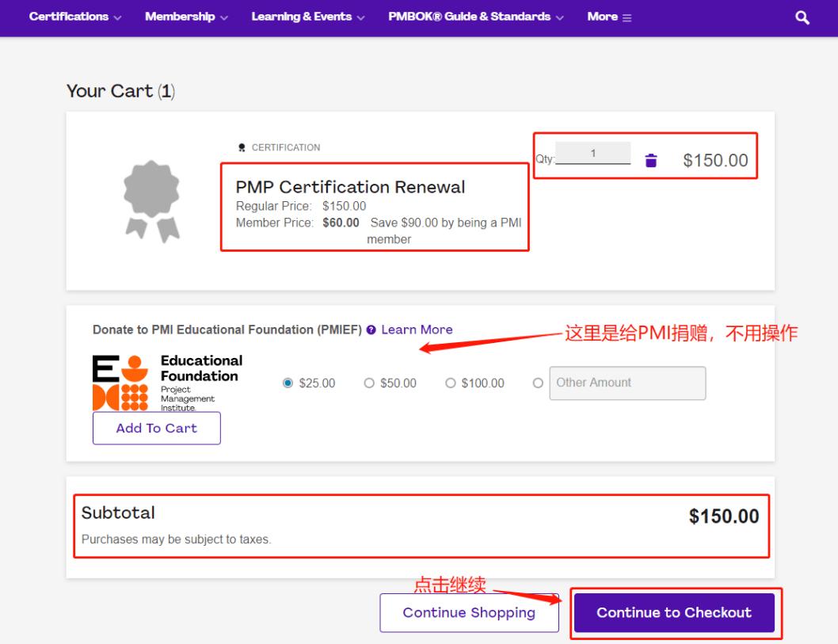
Task: Click the Continue Shopping button
Action: tap(469, 613)
